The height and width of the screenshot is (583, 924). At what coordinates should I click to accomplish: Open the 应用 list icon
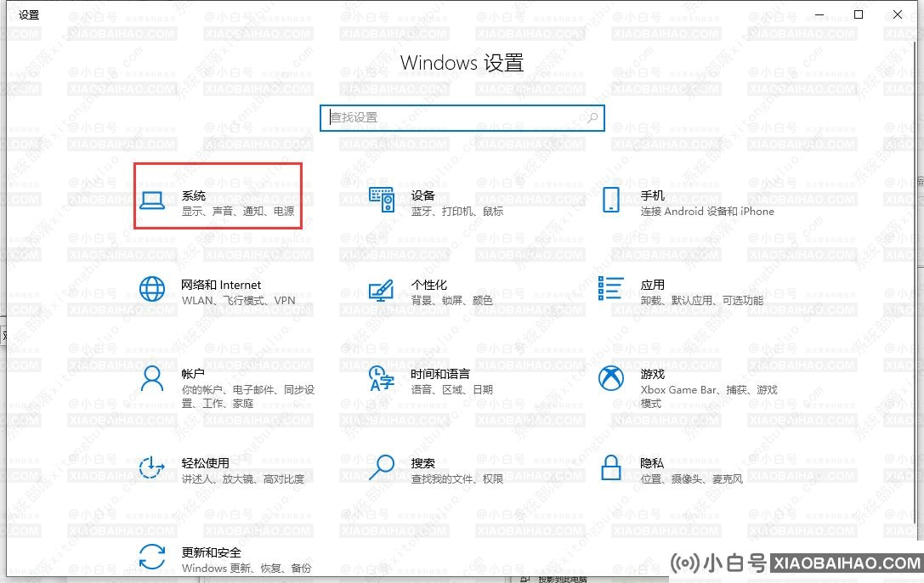pos(610,288)
